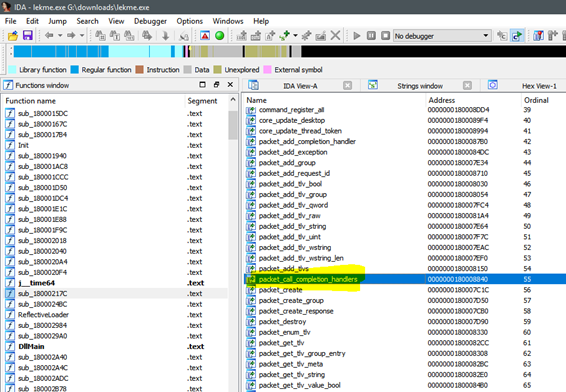Click the packet_add_group export icon
Image resolution: width=566 pixels, height=392 pixels.
pyautogui.click(x=251, y=163)
